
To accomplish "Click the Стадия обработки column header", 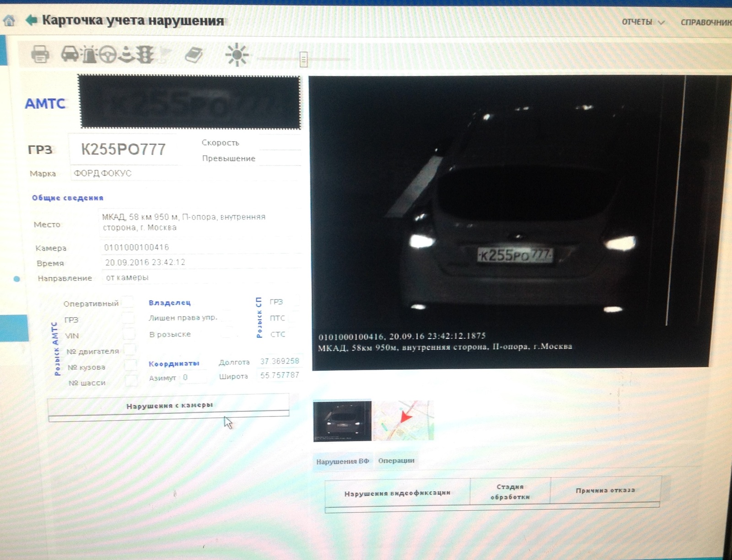I will point(510,491).
